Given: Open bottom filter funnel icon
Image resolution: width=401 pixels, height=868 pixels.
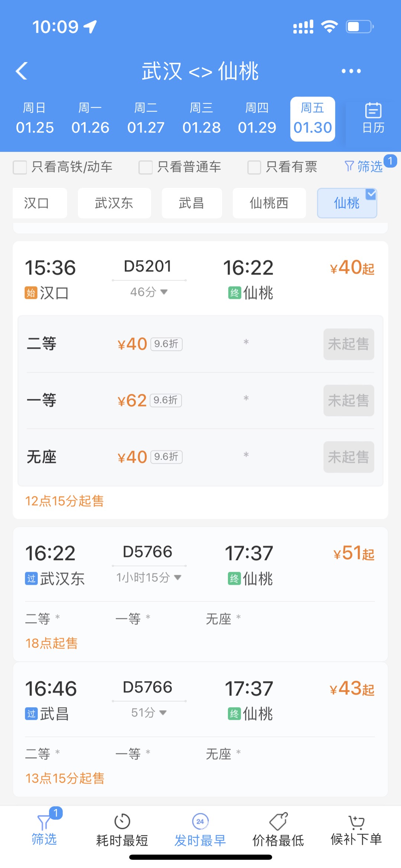Looking at the screenshot, I should pos(44,823).
